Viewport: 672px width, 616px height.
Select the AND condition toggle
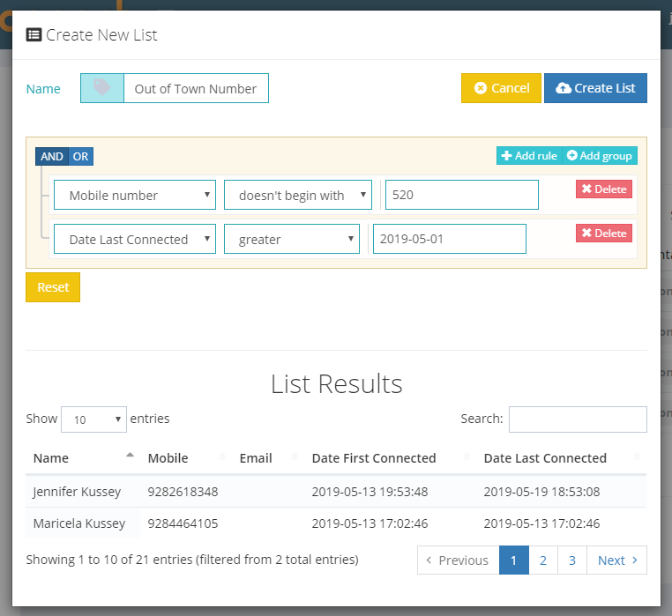(52, 156)
